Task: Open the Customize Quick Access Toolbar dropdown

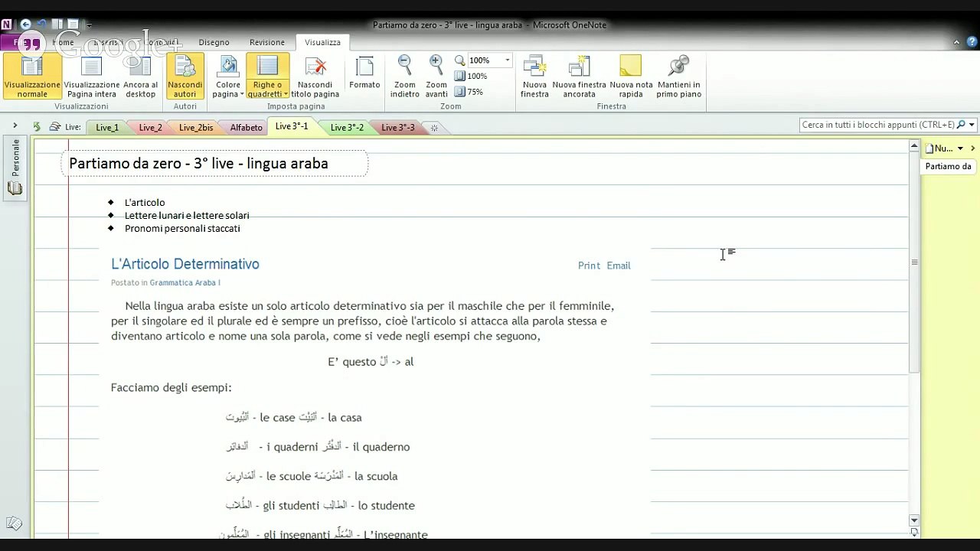Action: pos(89,25)
